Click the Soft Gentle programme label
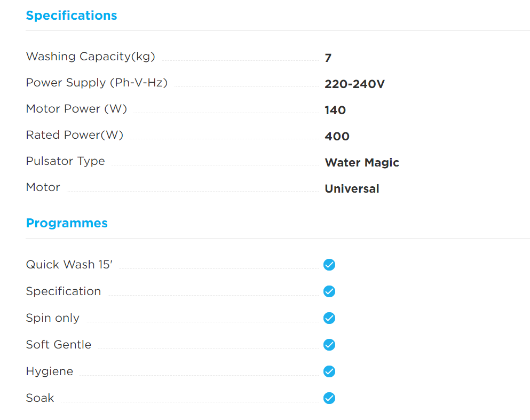The image size is (530, 420). point(59,345)
